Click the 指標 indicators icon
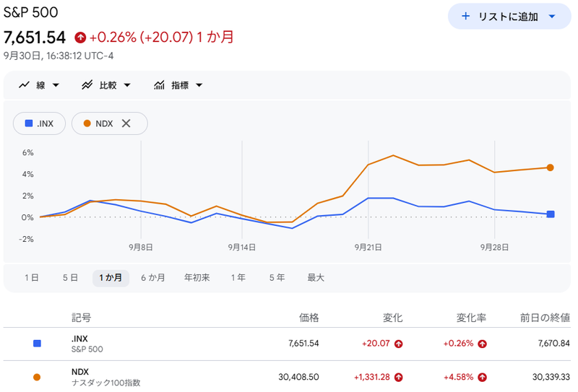Viewport: 578px width, 392px height. click(x=159, y=85)
